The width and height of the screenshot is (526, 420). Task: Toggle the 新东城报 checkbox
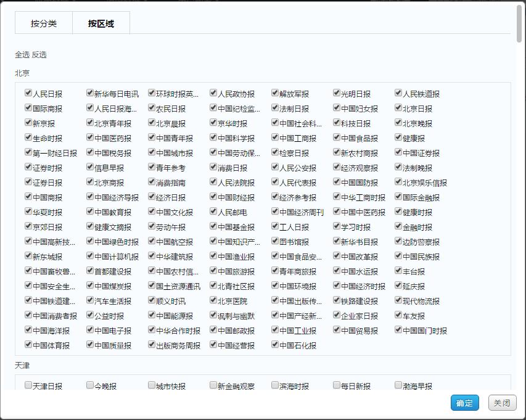(28, 255)
